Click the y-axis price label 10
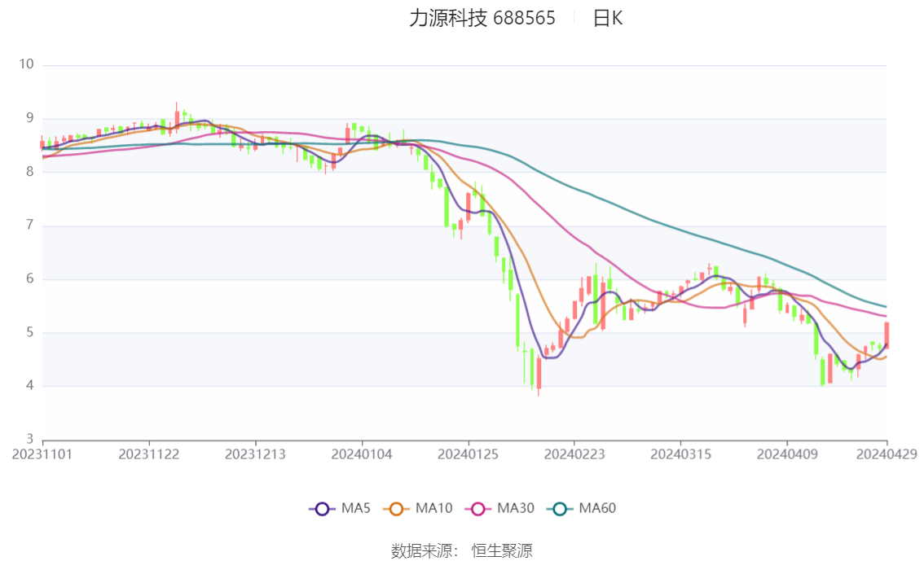 tap(27, 64)
